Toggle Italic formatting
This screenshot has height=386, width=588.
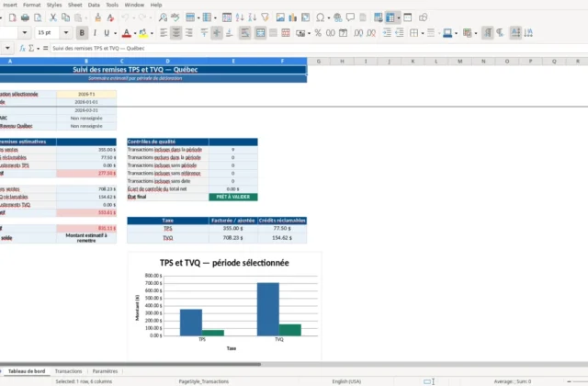95,33
